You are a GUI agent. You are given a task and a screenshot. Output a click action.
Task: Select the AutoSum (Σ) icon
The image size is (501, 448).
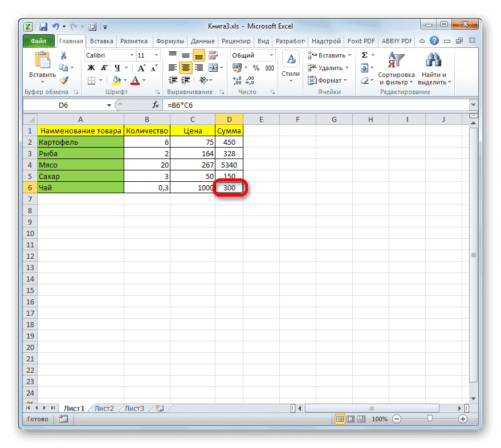point(365,55)
